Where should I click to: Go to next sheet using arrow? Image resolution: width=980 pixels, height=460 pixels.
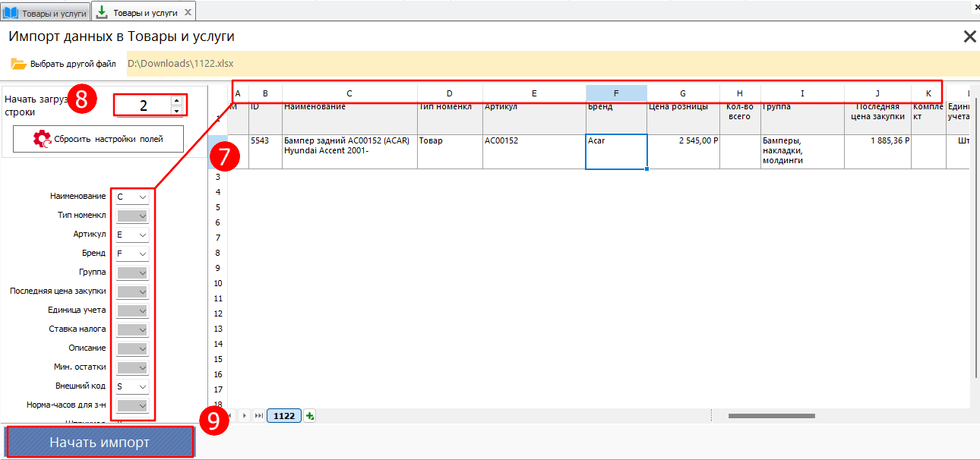[245, 415]
